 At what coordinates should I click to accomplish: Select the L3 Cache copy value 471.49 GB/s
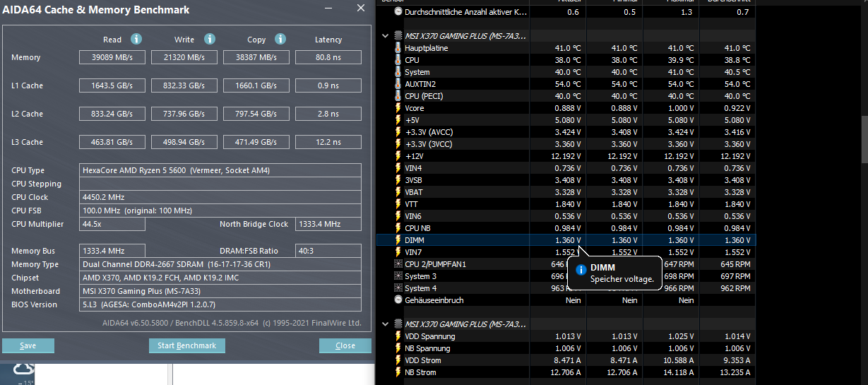[256, 142]
